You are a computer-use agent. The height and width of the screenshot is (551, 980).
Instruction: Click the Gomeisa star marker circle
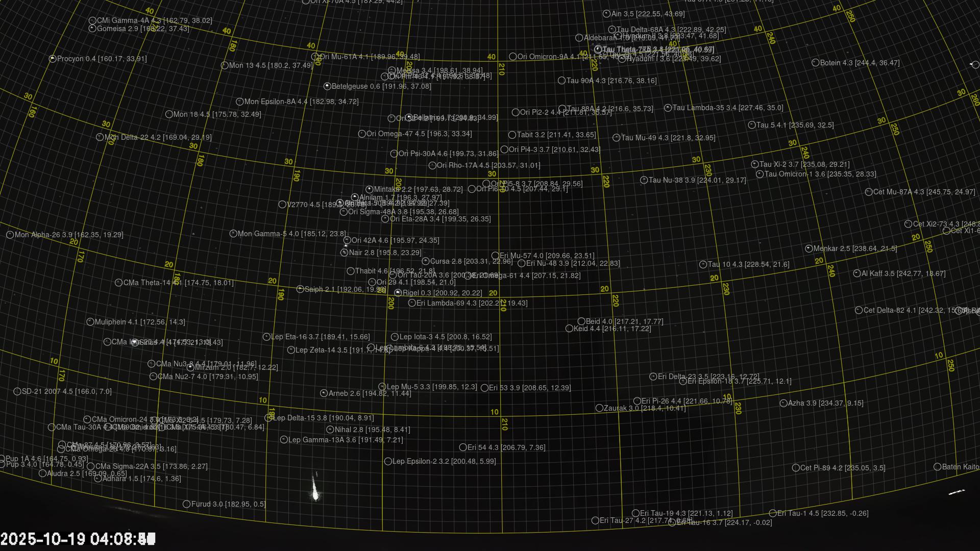[92, 29]
